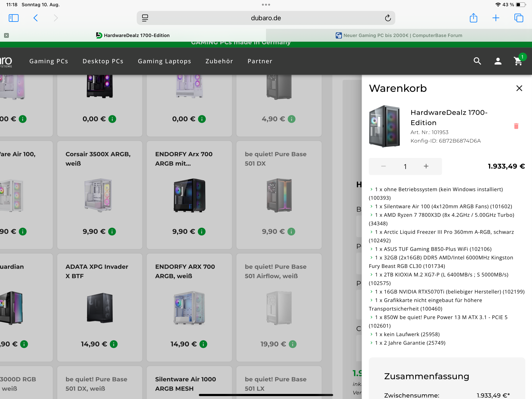Expand the AMD Ryzen 7 7800X3D item chevron
This screenshot has width=532, height=399.
(x=371, y=215)
